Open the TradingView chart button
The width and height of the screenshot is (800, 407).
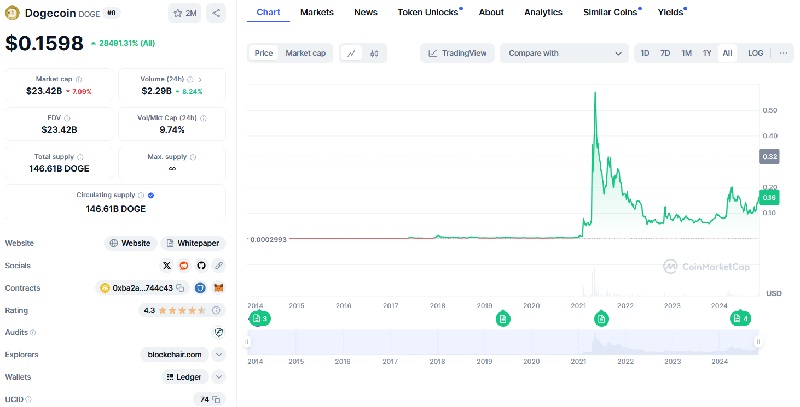458,53
